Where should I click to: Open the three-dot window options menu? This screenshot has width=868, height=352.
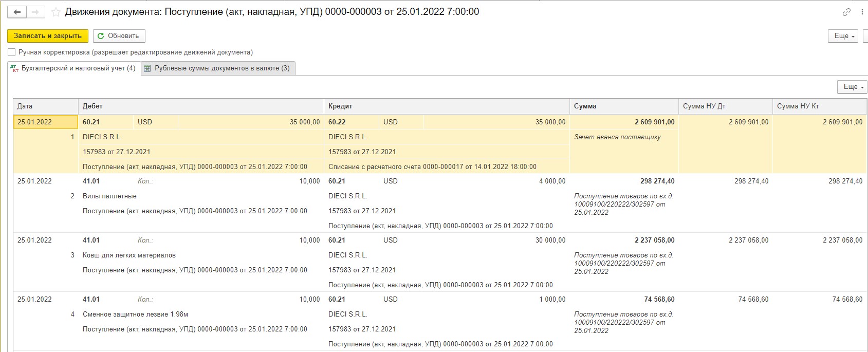(862, 12)
